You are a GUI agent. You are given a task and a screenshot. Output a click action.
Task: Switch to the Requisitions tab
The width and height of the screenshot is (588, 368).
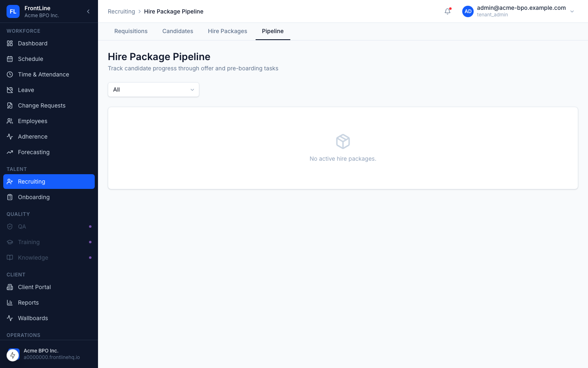(131, 31)
